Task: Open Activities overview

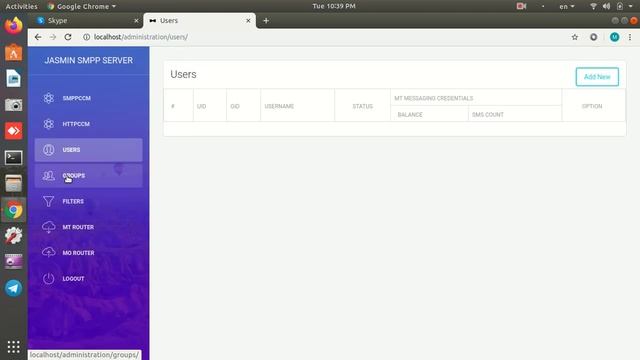Action: point(21,6)
